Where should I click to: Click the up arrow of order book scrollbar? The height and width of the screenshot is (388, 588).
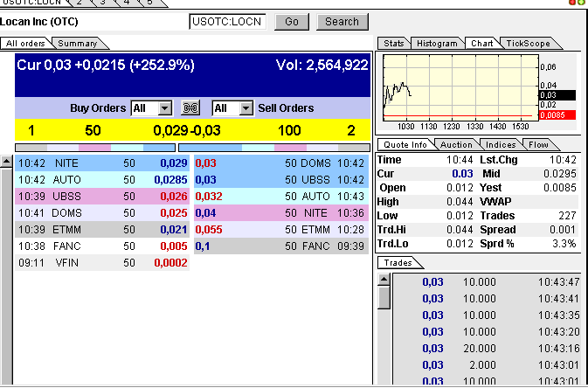point(6,162)
